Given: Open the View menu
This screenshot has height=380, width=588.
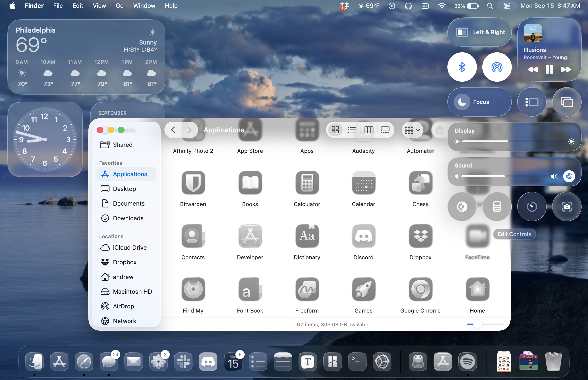Looking at the screenshot, I should click(99, 6).
